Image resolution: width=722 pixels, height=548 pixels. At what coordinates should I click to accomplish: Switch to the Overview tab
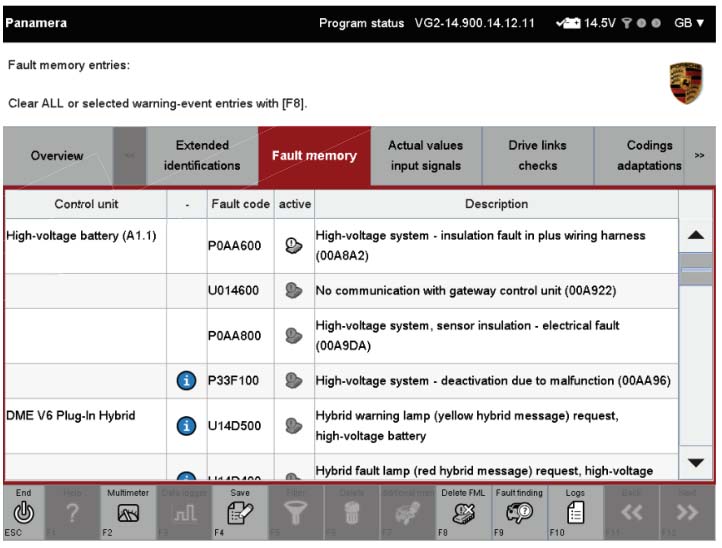pyautogui.click(x=57, y=155)
